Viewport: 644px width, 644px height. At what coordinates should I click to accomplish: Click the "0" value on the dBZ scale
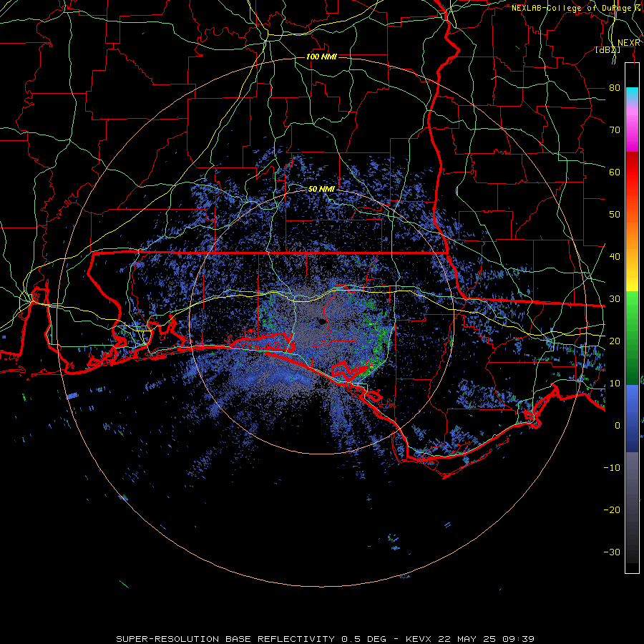(x=618, y=426)
